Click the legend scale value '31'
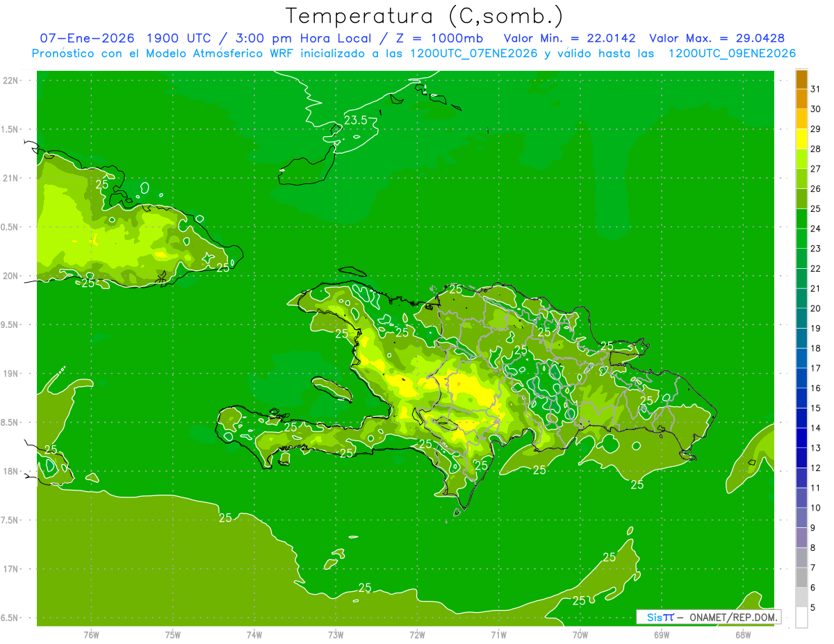The height and width of the screenshot is (644, 834). [816, 89]
